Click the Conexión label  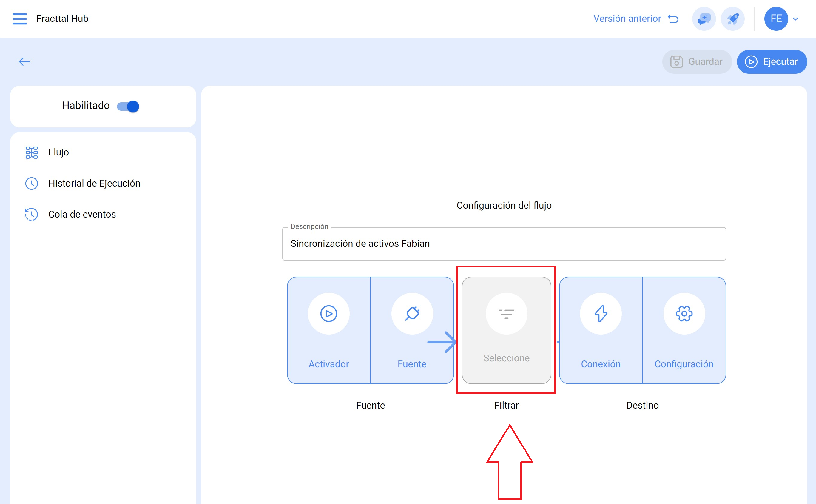click(x=600, y=364)
